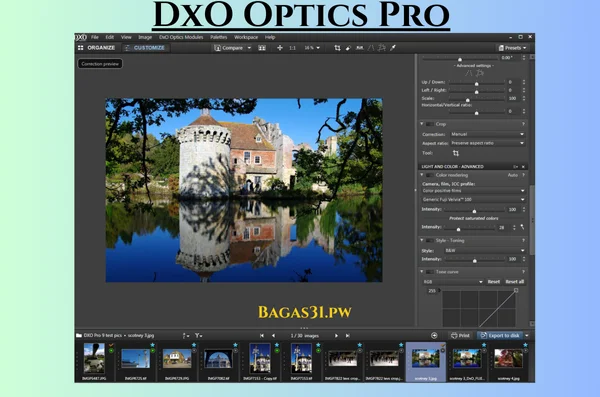Open the RGB channel dropdown in Tone curve
This screenshot has width=600, height=397.
tap(453, 282)
